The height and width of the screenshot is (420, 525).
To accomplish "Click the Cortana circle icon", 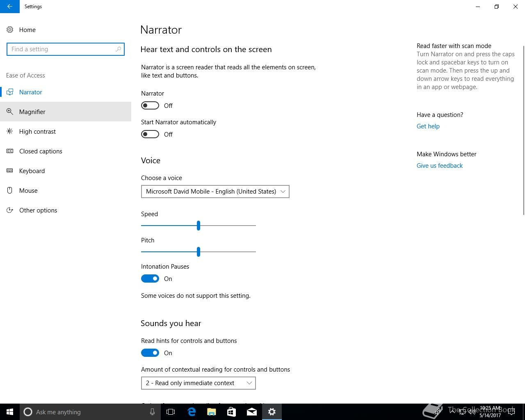I will [x=28, y=412].
